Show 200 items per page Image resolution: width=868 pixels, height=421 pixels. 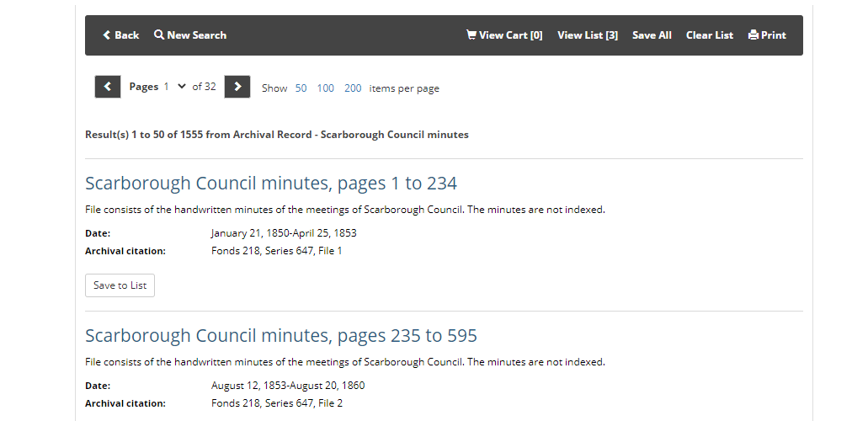point(353,88)
